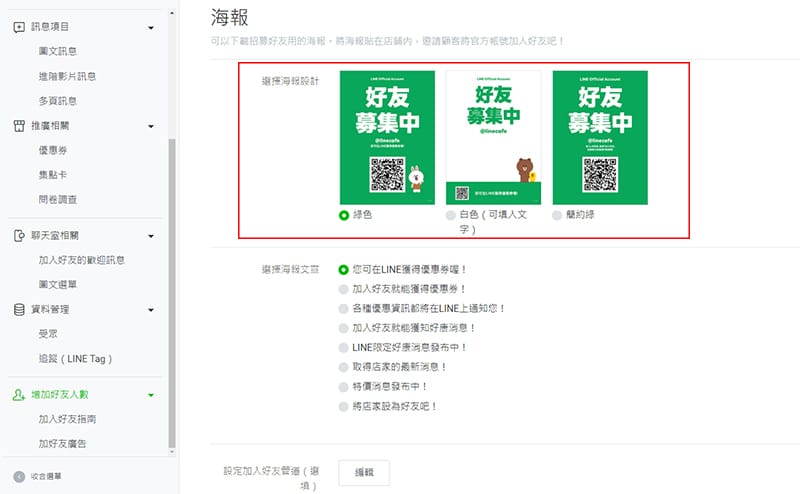Click the white poster thumbnail with Brown

coord(493,137)
